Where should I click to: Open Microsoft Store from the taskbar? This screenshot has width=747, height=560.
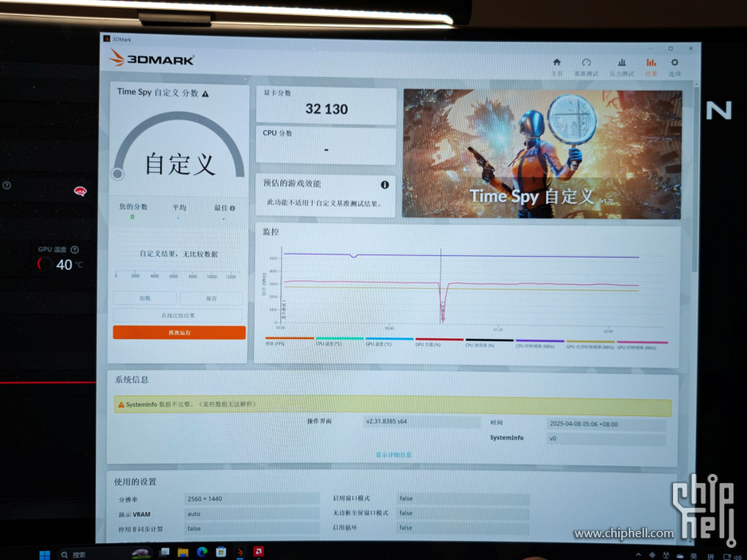tap(221, 552)
